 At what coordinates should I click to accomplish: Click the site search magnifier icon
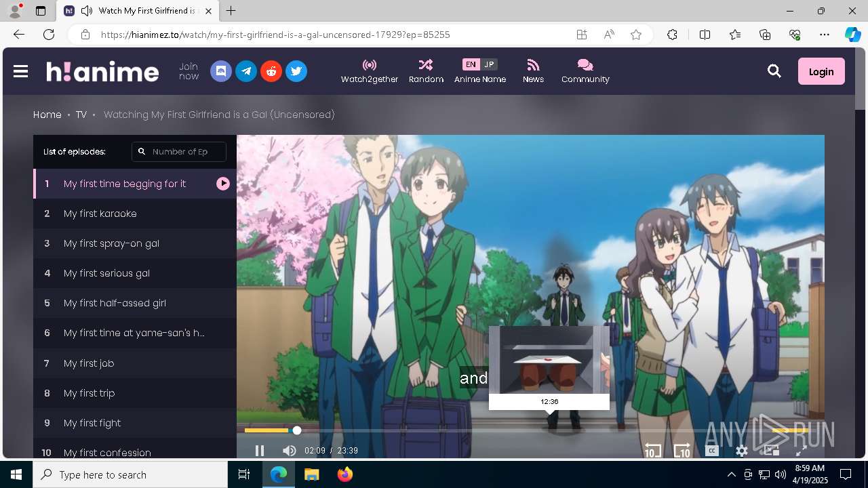click(x=774, y=71)
